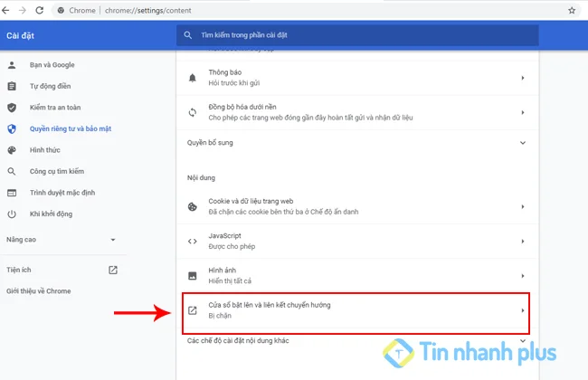
Task: Click the magnifier icon beside Công cụ tìm kiếm
Action: (x=12, y=171)
